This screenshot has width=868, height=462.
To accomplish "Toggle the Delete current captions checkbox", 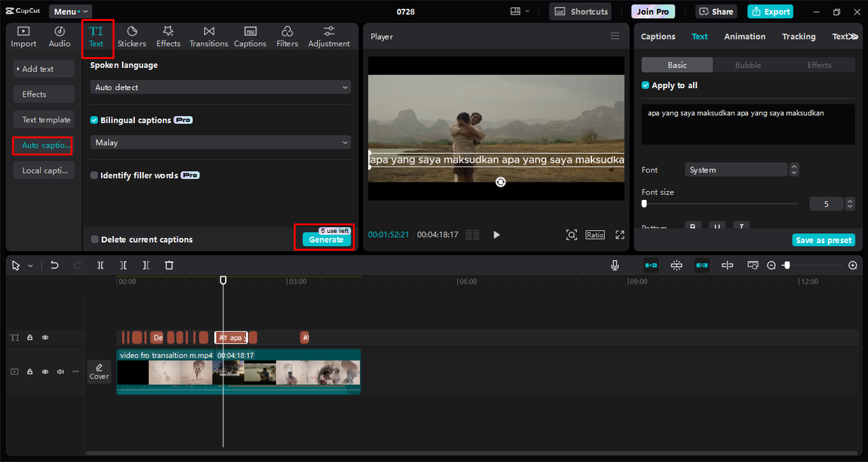I will click(95, 240).
